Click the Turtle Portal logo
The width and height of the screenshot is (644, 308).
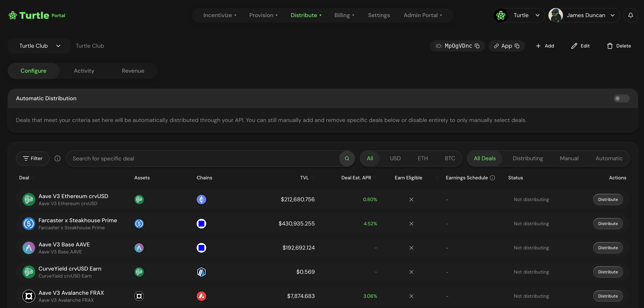pyautogui.click(x=37, y=16)
